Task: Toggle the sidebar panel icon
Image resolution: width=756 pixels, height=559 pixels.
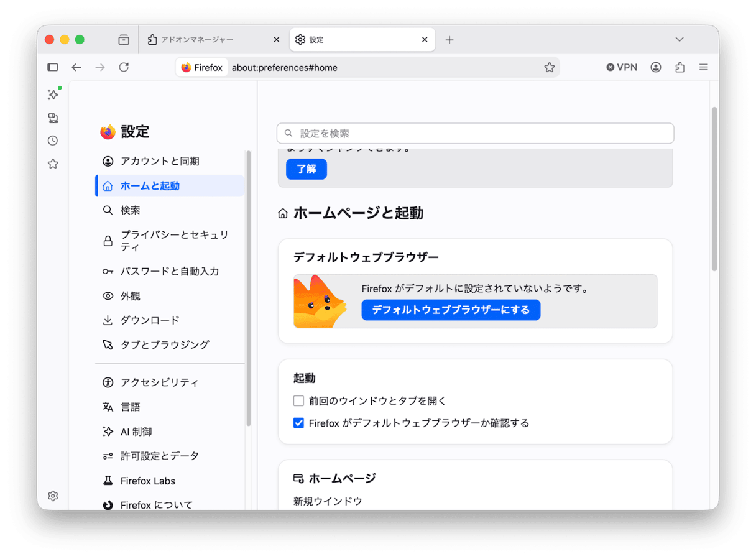Action: 53,67
